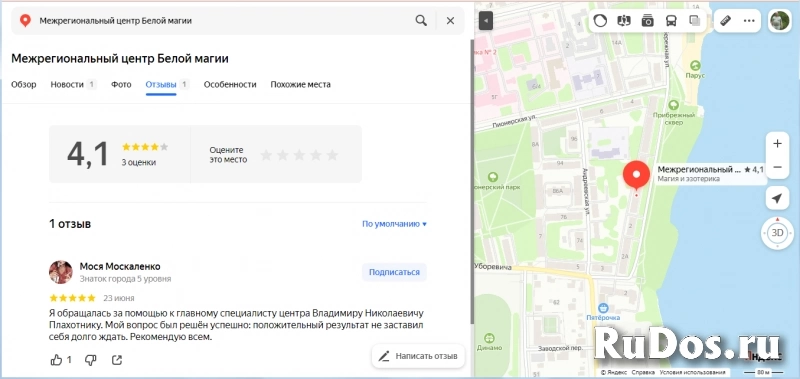Viewport: 800px width, 379px height.
Task: Click the 1 отзыв heading text
Action: 70,224
